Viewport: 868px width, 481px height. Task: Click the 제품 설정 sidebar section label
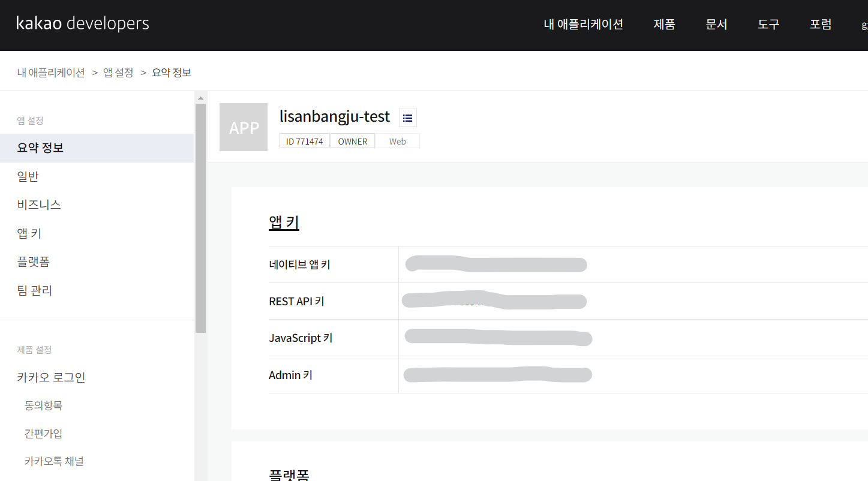click(34, 350)
